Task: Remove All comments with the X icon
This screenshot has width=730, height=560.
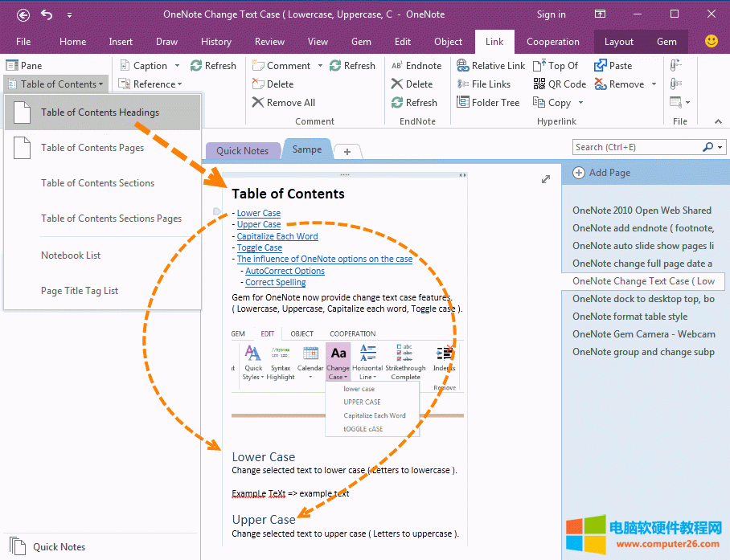Action: tap(282, 102)
